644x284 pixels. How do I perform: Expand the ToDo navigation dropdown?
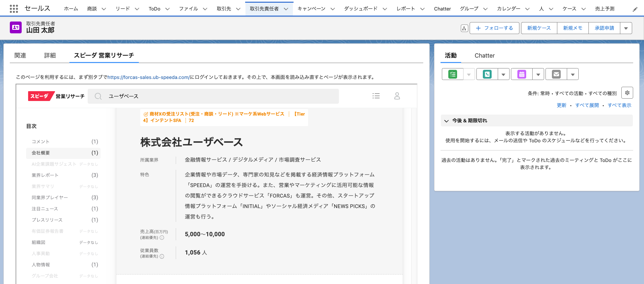pos(168,9)
